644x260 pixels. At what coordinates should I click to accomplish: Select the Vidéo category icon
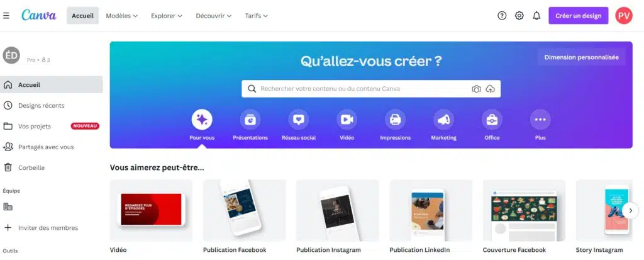click(347, 120)
